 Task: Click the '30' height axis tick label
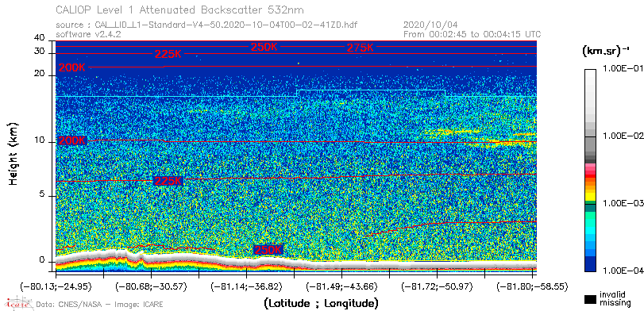pos(40,51)
